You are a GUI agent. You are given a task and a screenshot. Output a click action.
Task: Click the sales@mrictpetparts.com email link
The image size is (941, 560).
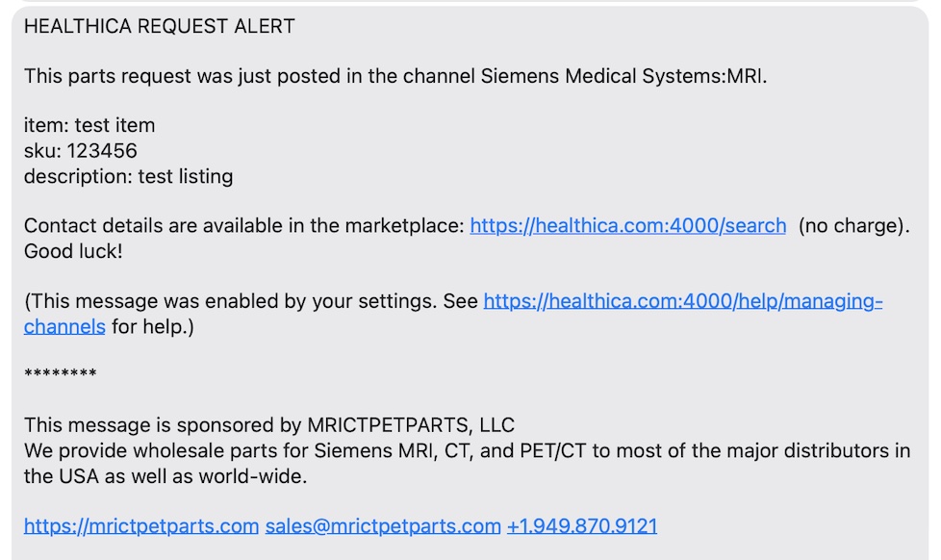[x=383, y=525]
